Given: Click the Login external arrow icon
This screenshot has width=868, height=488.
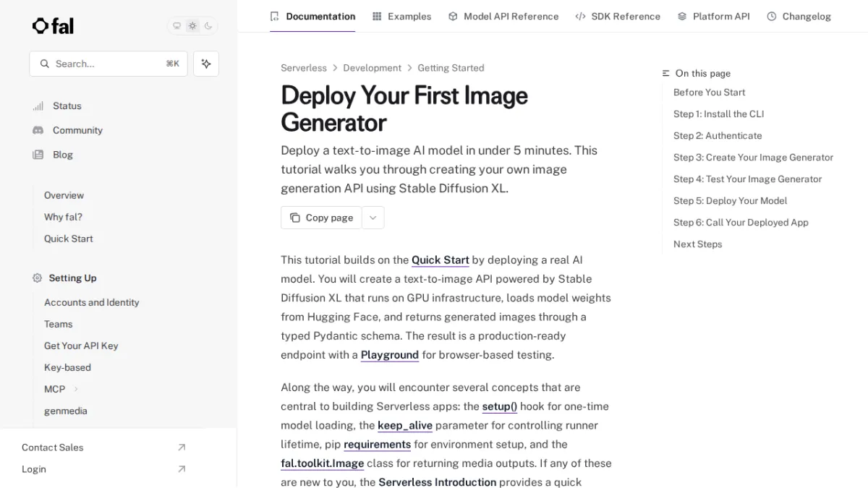Looking at the screenshot, I should click(x=182, y=469).
